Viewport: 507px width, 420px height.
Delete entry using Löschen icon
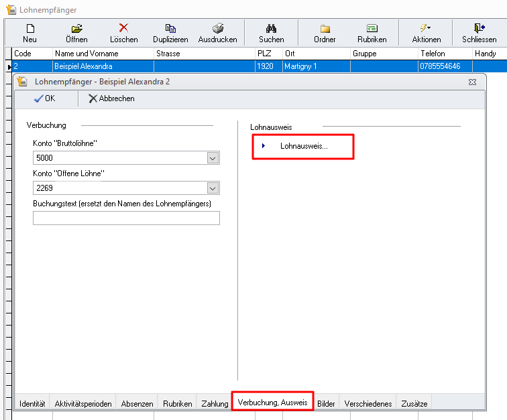point(123,29)
